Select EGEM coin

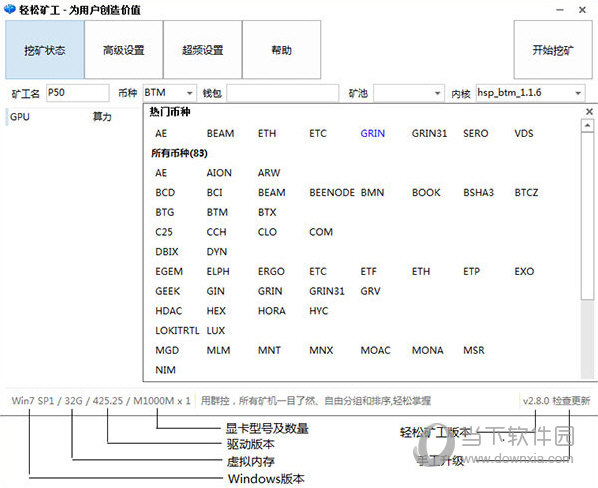point(169,271)
